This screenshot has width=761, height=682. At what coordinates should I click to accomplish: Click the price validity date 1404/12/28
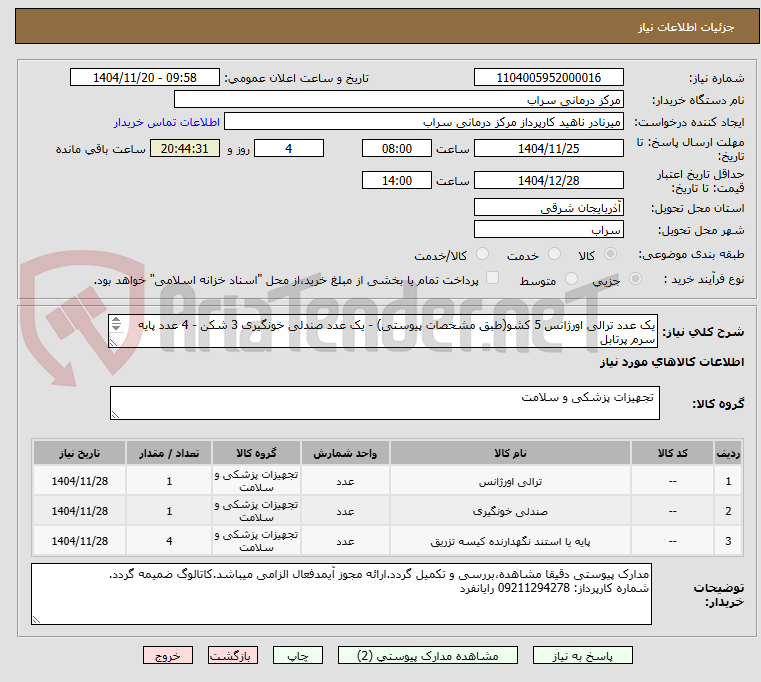548,181
